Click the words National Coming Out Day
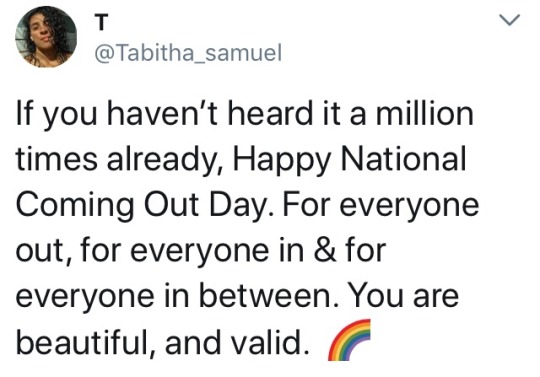The width and height of the screenshot is (540, 377). click(x=241, y=182)
